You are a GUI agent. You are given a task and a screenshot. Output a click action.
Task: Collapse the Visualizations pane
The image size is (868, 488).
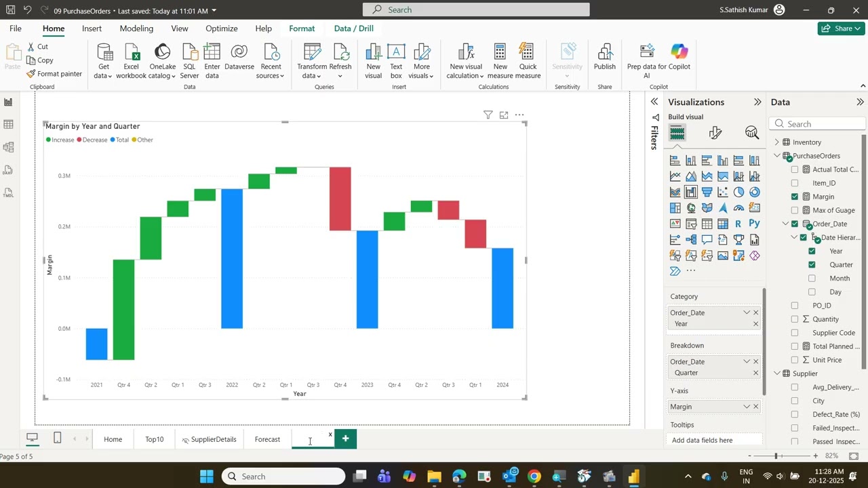coord(757,102)
